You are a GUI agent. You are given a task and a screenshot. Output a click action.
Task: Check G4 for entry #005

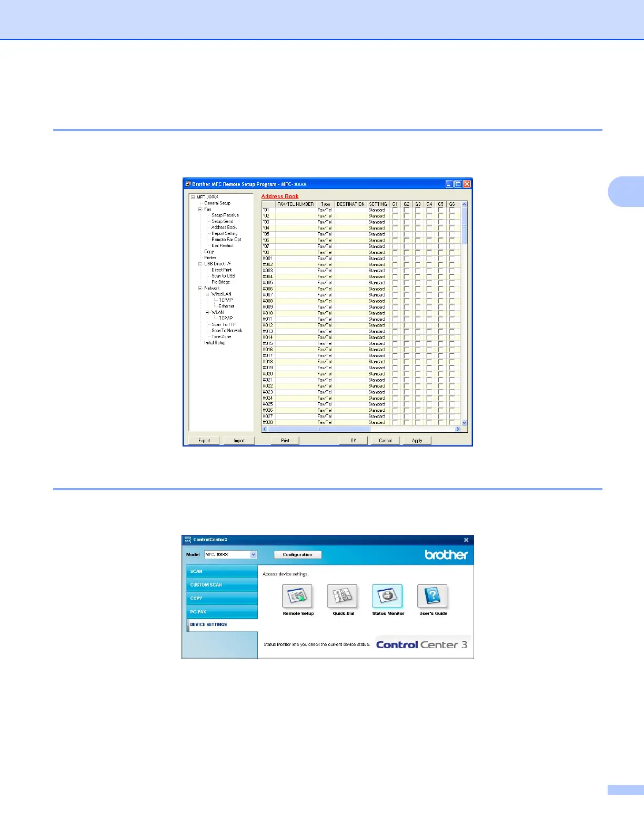(429, 283)
